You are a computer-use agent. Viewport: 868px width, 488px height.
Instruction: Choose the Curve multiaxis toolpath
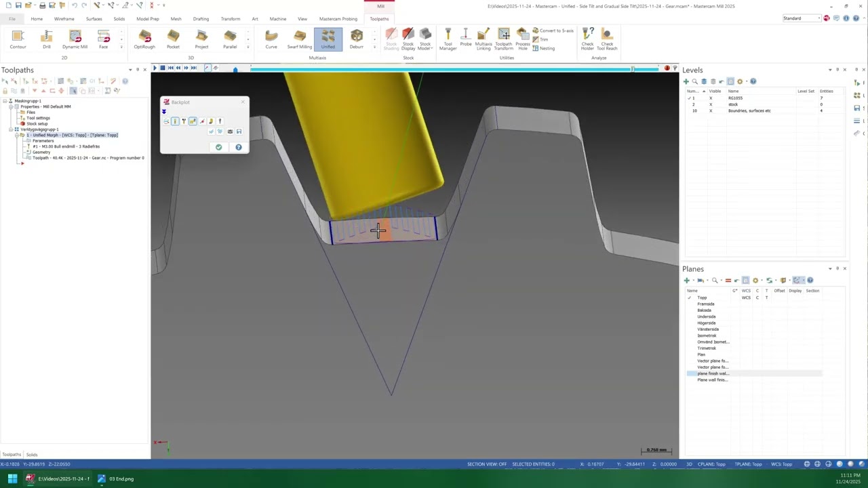pos(271,39)
